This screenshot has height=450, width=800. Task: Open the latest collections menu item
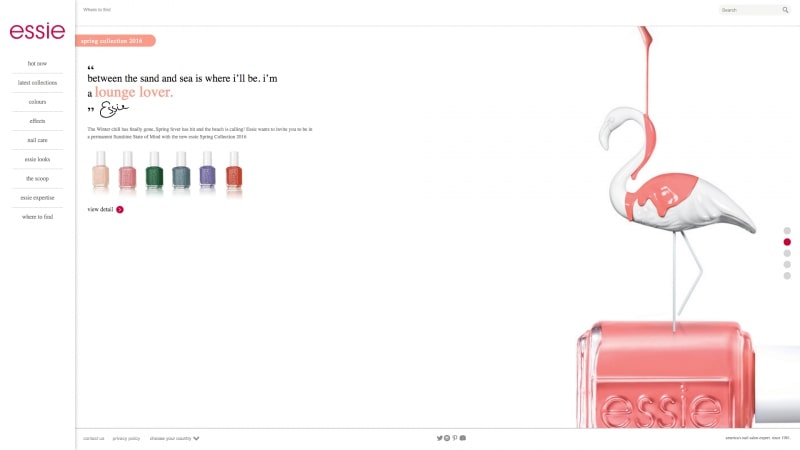[37, 83]
